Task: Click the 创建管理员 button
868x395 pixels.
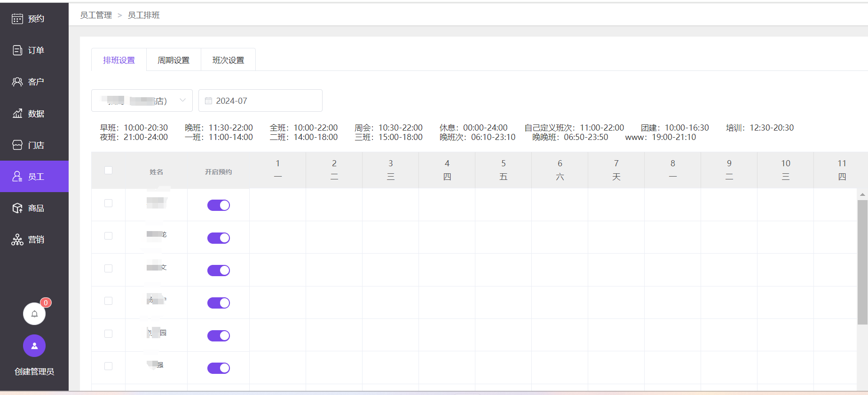Action: 34,372
